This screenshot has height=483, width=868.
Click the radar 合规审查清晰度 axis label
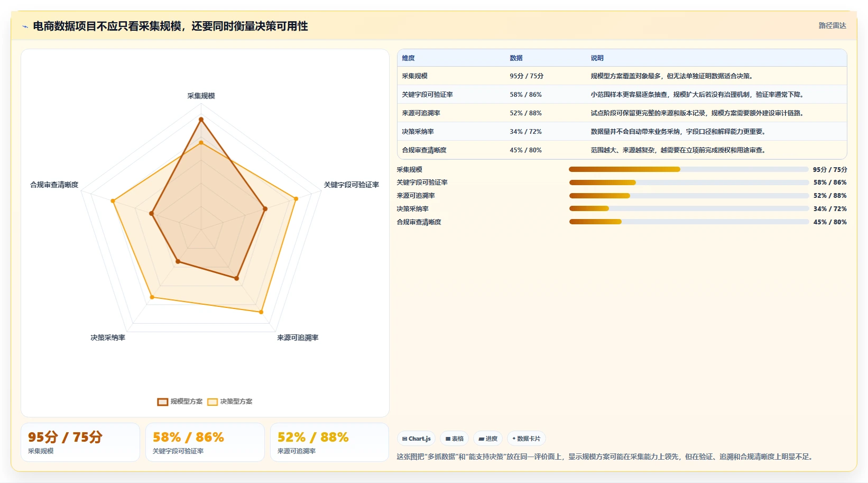54,185
